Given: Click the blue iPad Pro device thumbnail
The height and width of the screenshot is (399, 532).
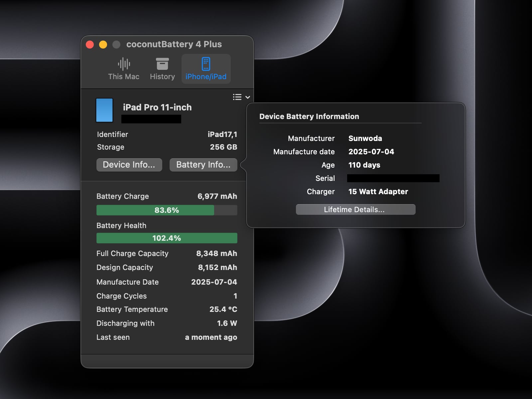Looking at the screenshot, I should click(104, 110).
